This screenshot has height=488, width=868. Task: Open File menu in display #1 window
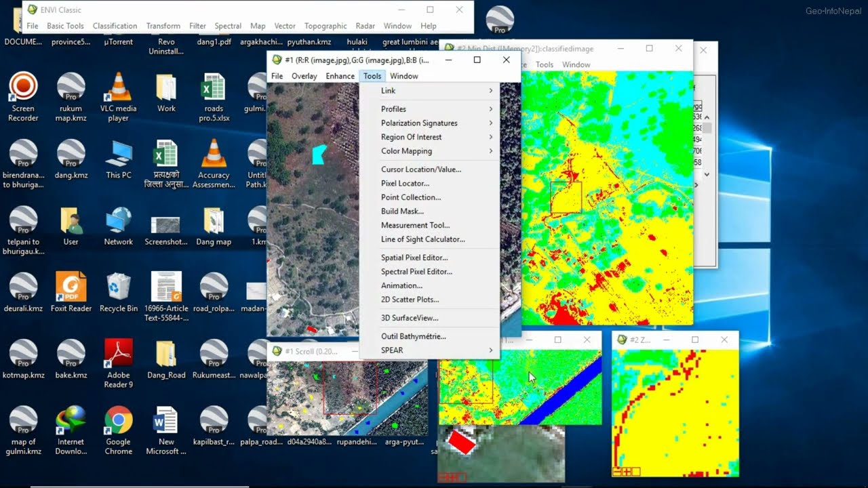point(277,76)
